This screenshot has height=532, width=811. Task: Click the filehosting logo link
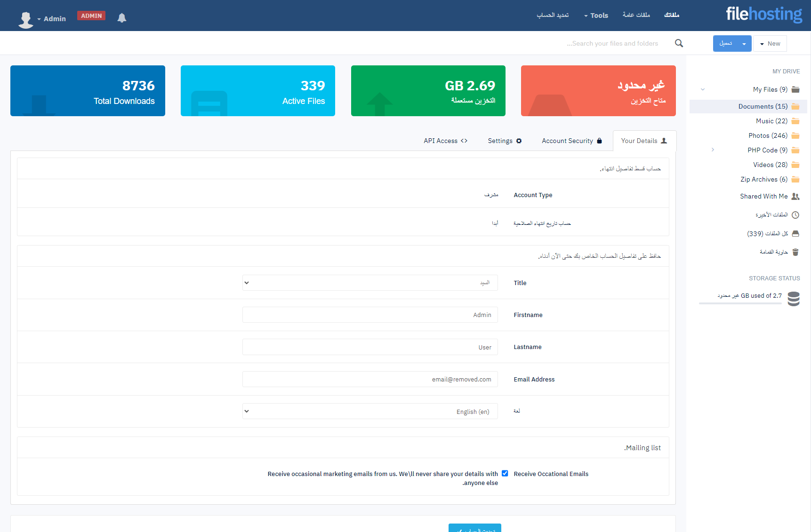click(x=763, y=14)
